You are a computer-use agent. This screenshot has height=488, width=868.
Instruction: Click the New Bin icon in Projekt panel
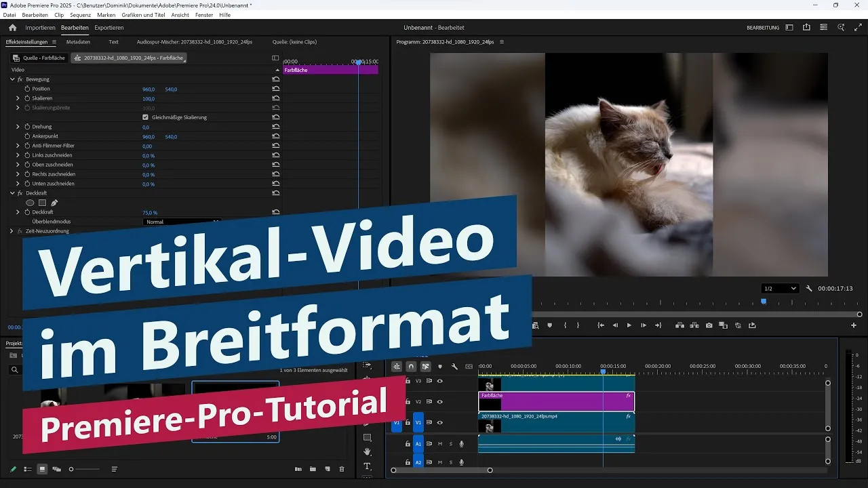point(313,468)
